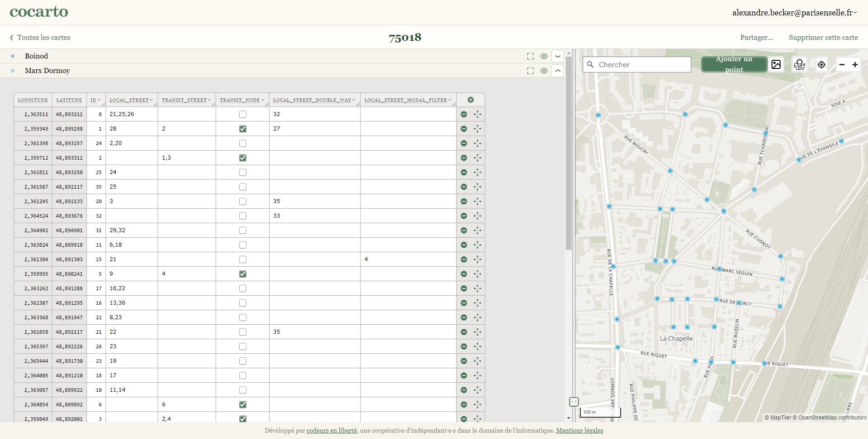The image size is (868, 439).
Task: Open TRANSIT_STREET column menu
Action: coord(209,100)
